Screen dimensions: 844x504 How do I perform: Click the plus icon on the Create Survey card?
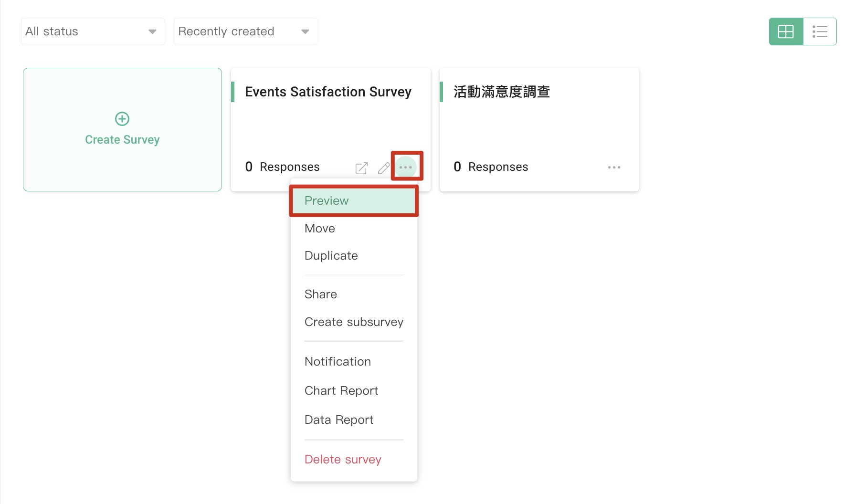(122, 119)
